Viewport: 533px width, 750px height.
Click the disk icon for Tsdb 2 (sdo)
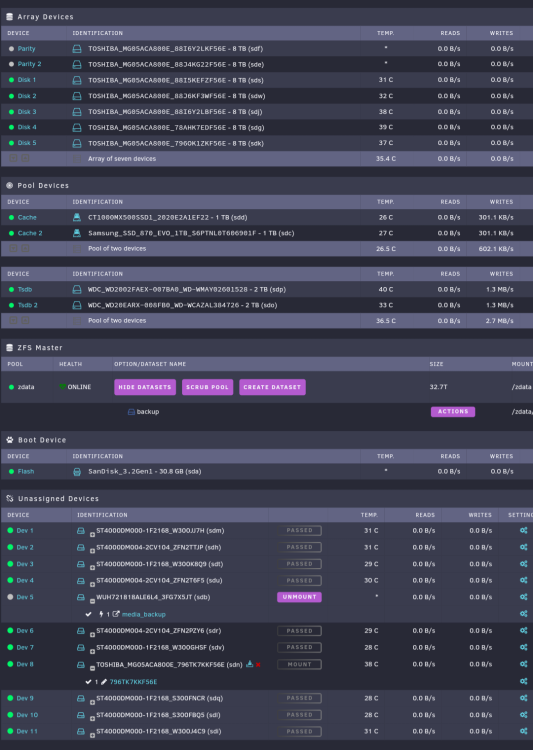pos(77,305)
